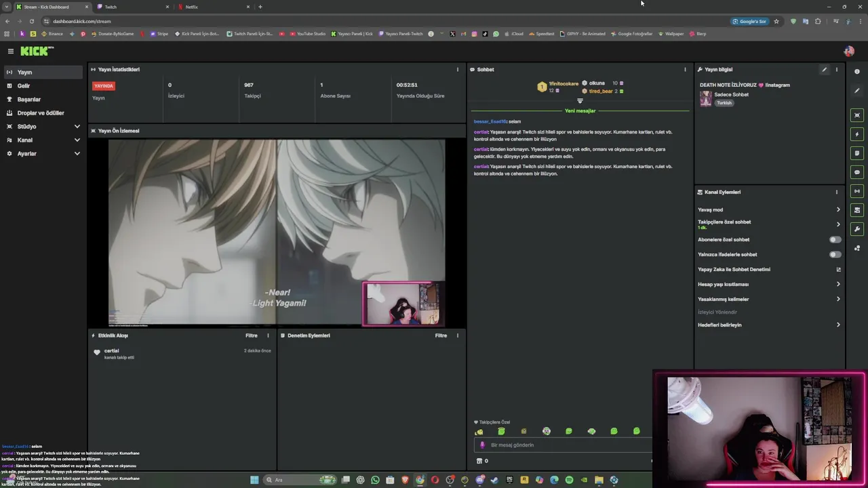Toggle Abonelere özel sohbet switch
The width and height of the screenshot is (868, 488).
835,239
